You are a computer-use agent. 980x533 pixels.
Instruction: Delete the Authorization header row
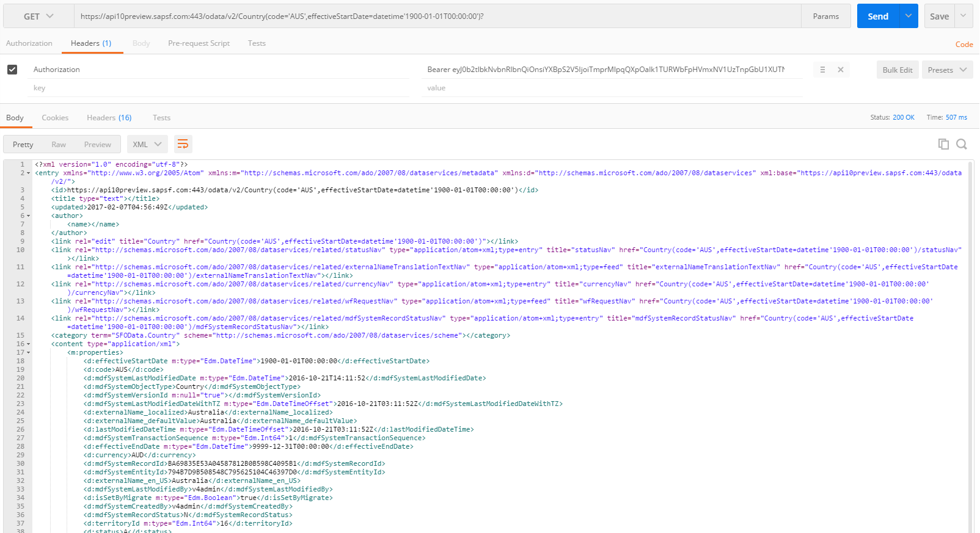(841, 70)
